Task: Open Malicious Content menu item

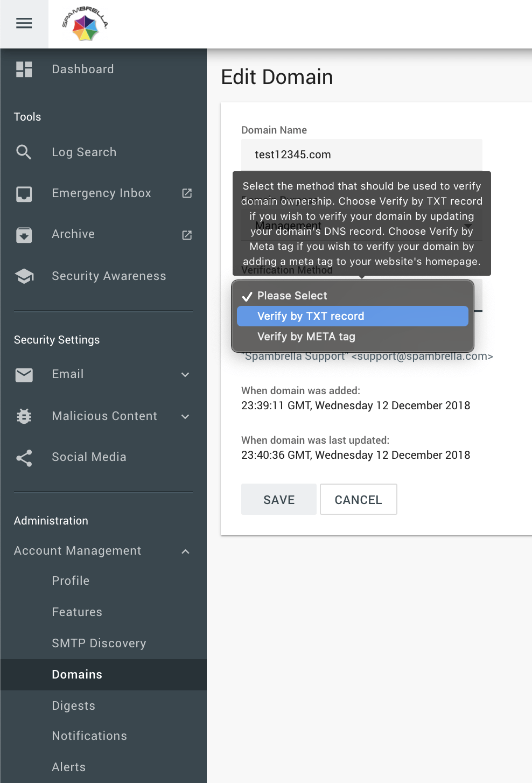Action: (104, 416)
